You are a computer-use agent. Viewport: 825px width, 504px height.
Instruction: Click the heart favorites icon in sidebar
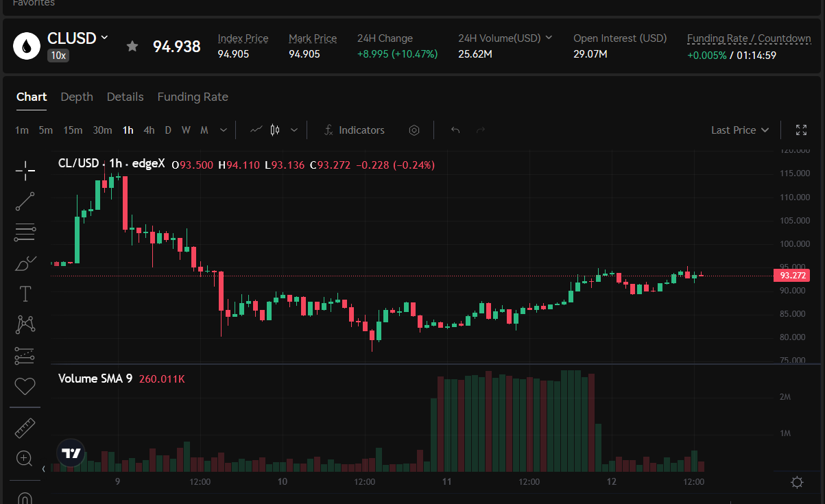click(x=25, y=386)
